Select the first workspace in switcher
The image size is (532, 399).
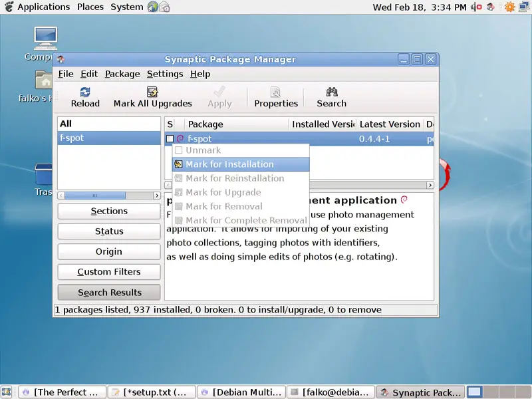pyautogui.click(x=475, y=392)
